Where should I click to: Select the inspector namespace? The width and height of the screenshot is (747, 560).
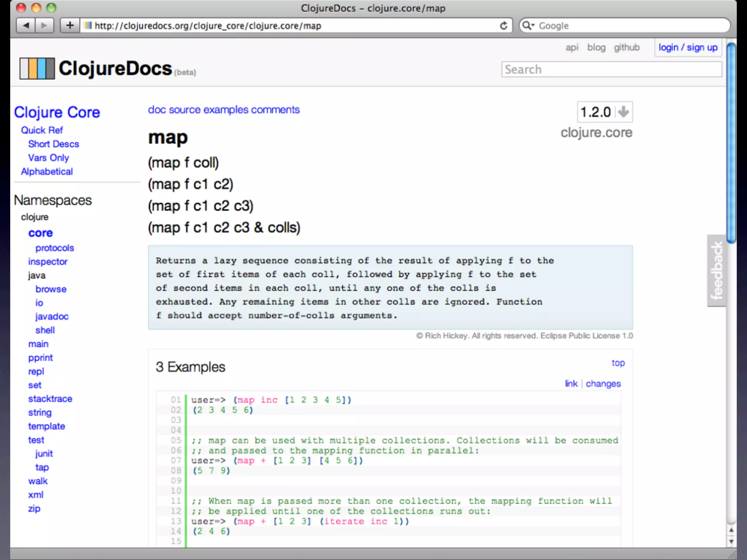pyautogui.click(x=48, y=262)
